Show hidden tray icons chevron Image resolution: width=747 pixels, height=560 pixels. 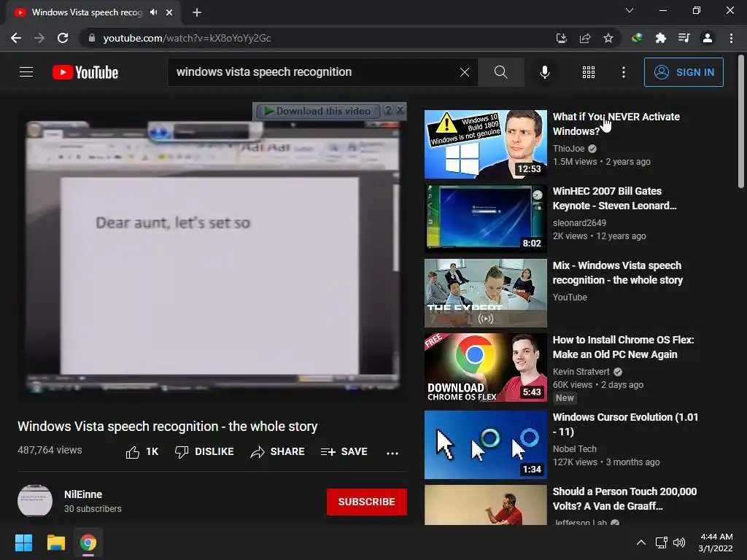(x=641, y=542)
